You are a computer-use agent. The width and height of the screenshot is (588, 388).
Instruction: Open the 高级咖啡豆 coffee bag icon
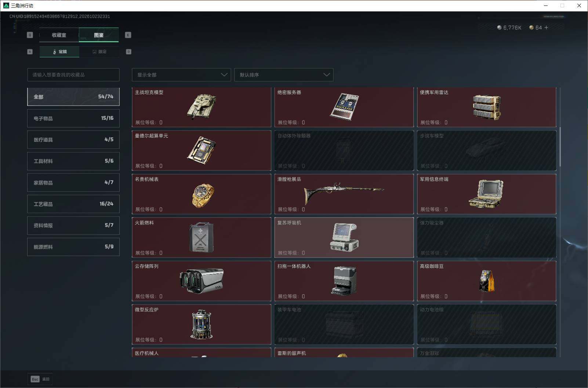[487, 281]
